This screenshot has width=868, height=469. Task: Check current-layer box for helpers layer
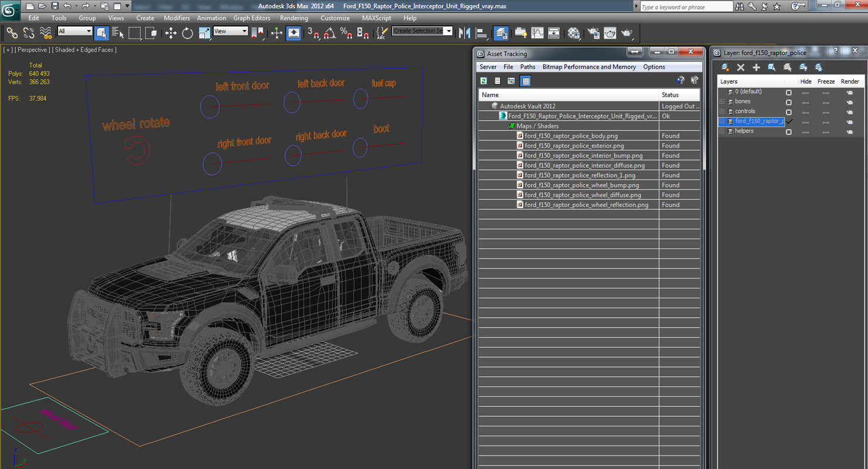pos(789,132)
